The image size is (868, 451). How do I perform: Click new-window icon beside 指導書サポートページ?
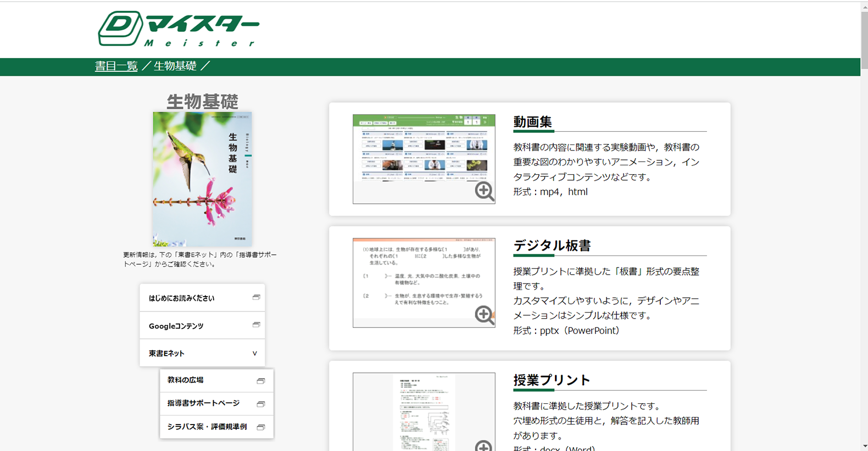pyautogui.click(x=261, y=404)
